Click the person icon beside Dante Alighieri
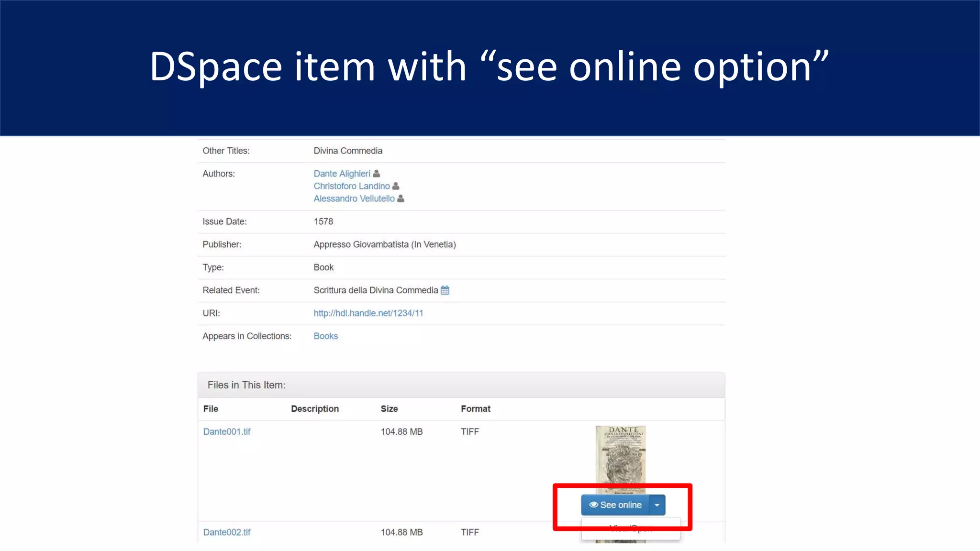Viewport: 980px width, 551px height. coord(377,173)
